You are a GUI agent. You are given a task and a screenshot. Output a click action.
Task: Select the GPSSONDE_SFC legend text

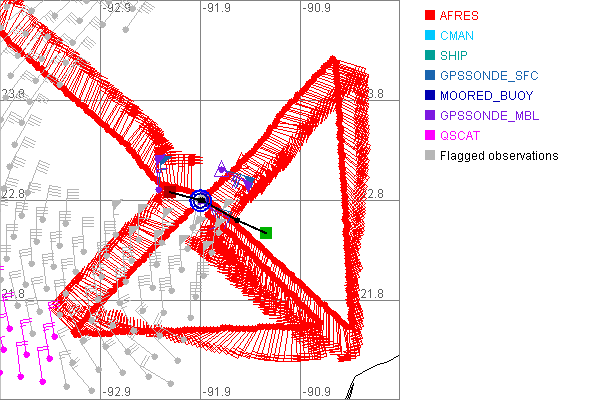tap(489, 76)
